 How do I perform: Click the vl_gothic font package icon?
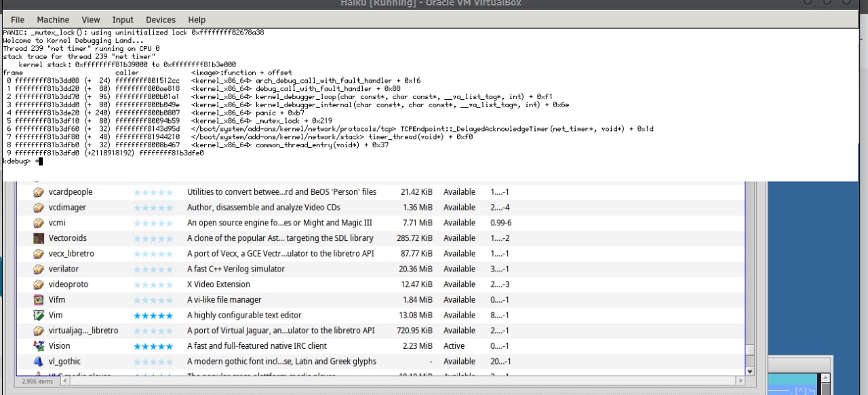coord(39,361)
